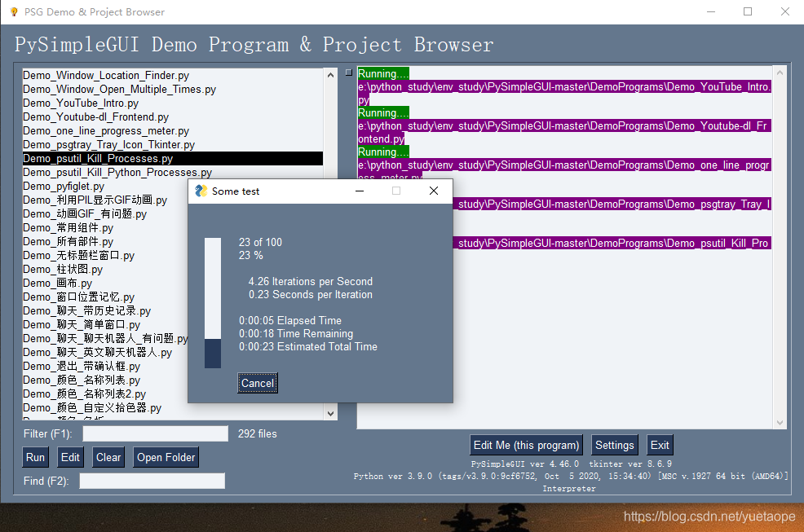804x532 pixels.
Task: Click the 292 files count label
Action: pyautogui.click(x=258, y=433)
